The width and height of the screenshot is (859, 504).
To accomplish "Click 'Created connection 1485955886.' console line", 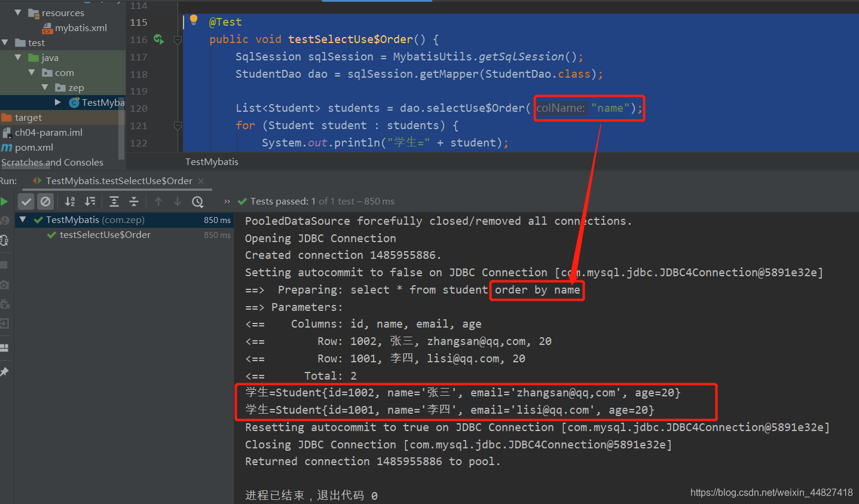I will [343, 255].
